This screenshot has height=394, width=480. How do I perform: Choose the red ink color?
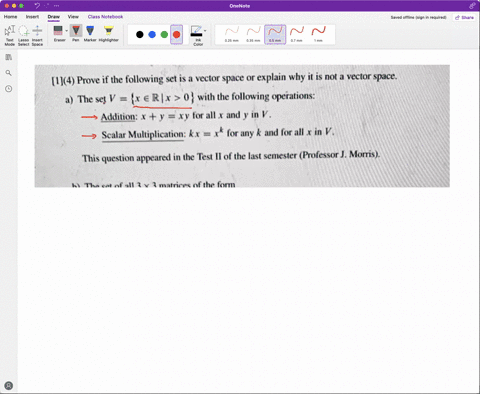tap(177, 34)
